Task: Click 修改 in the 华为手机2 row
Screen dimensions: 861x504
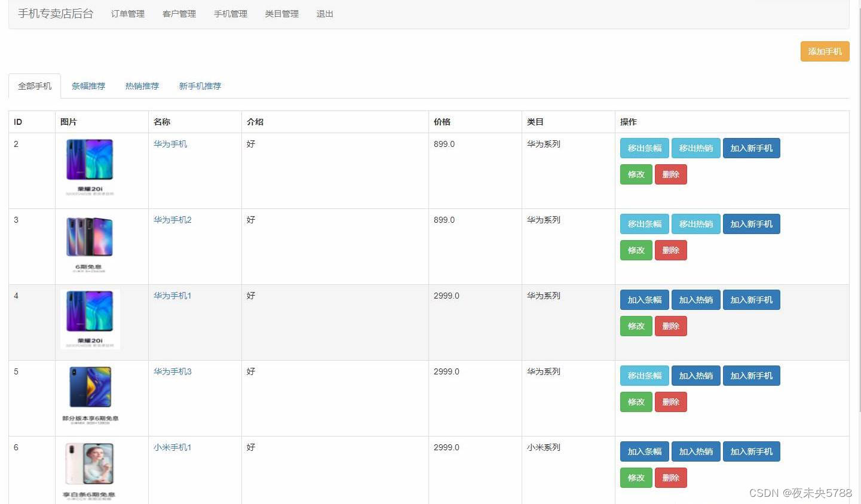Action: (636, 250)
